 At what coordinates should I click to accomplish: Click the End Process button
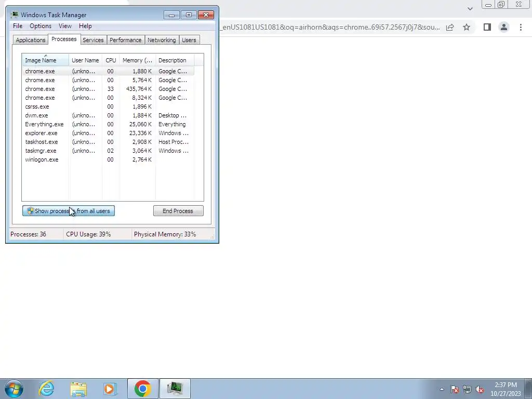[x=178, y=211]
